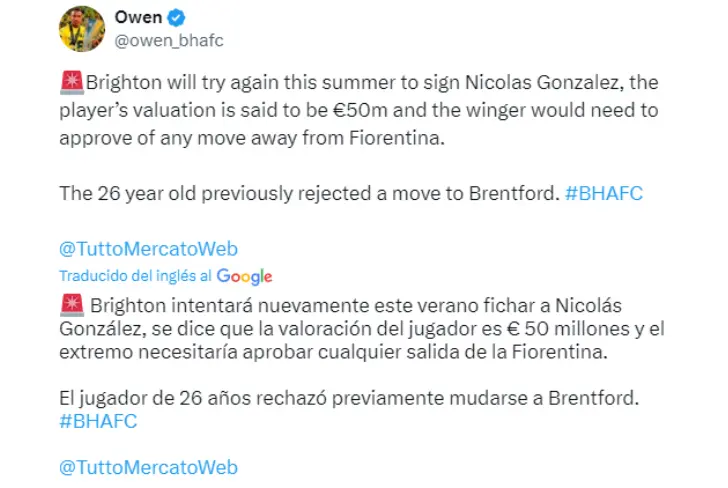Click the Google logo
Screen dimensions: 728x488
click(244, 276)
